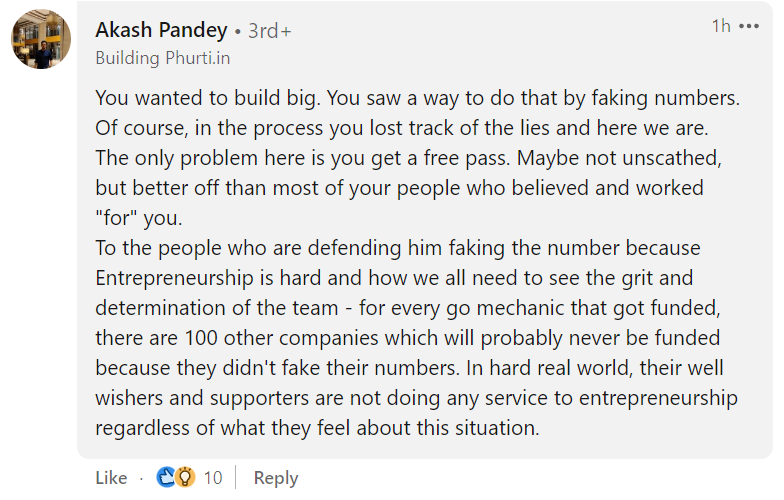784x500 pixels.
Task: Click the 'go mechanic that got funded' line
Action: [408, 308]
